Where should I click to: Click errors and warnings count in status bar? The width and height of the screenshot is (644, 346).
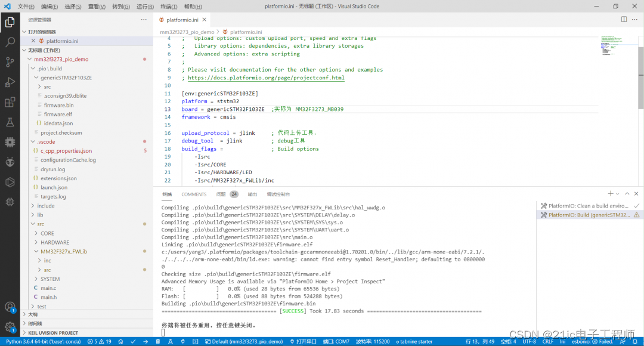tap(99, 341)
